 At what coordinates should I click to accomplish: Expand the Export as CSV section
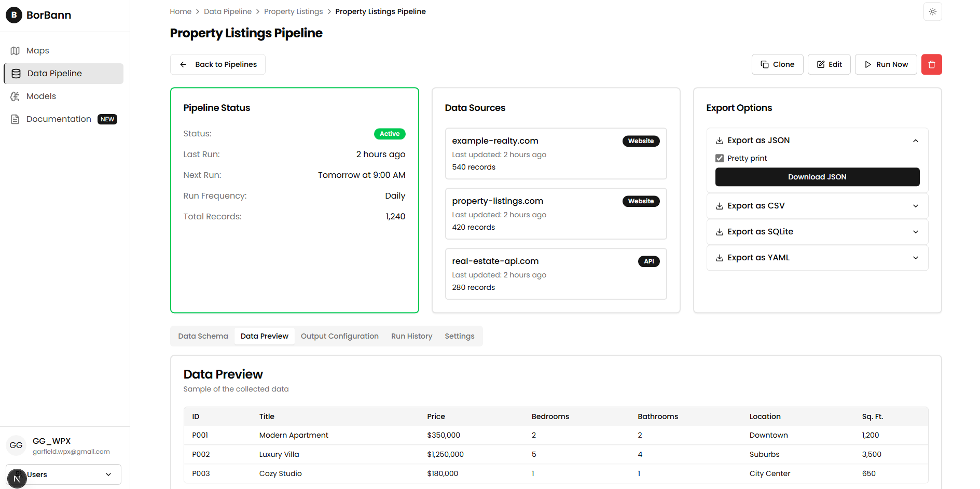point(817,206)
